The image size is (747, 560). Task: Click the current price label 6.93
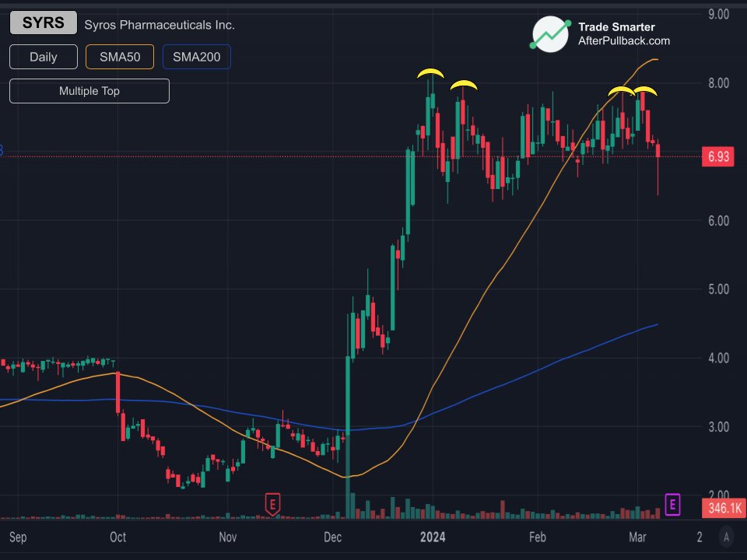pos(718,156)
